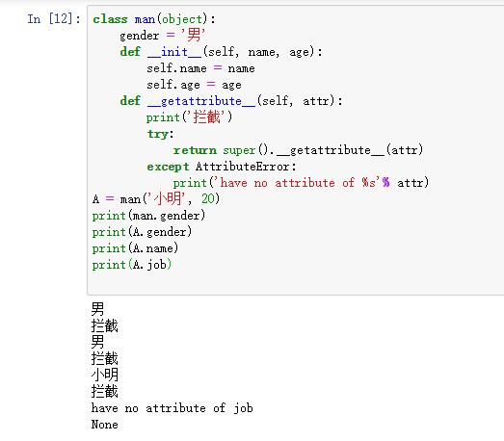Click the output line '小明'
Screen dimensions: 504x441
(x=105, y=375)
